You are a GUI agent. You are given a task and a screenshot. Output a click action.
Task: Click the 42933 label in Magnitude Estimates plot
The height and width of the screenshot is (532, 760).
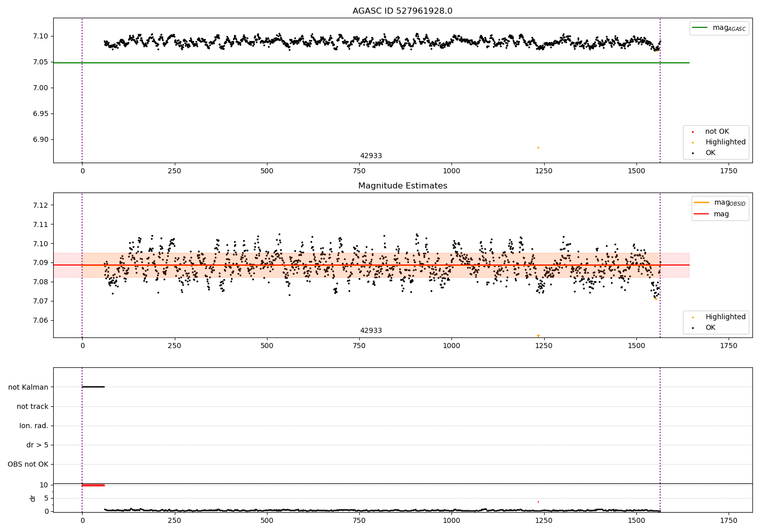click(x=371, y=331)
